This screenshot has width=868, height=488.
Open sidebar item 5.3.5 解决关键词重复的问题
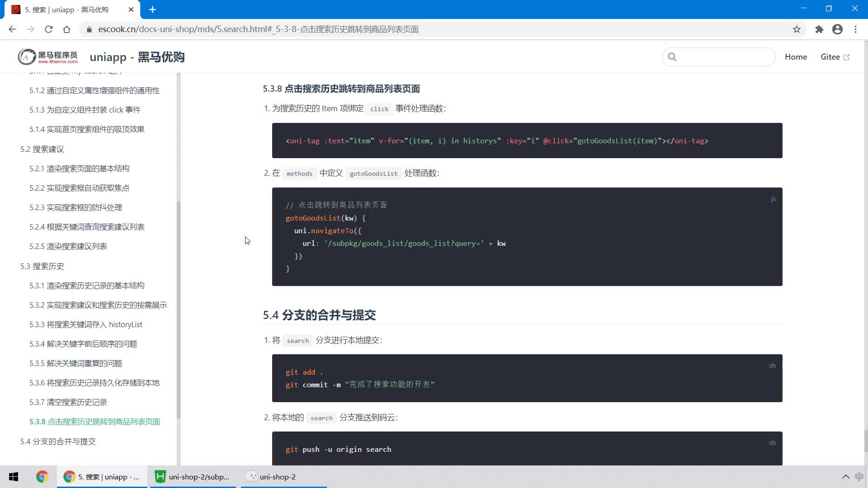click(x=75, y=363)
